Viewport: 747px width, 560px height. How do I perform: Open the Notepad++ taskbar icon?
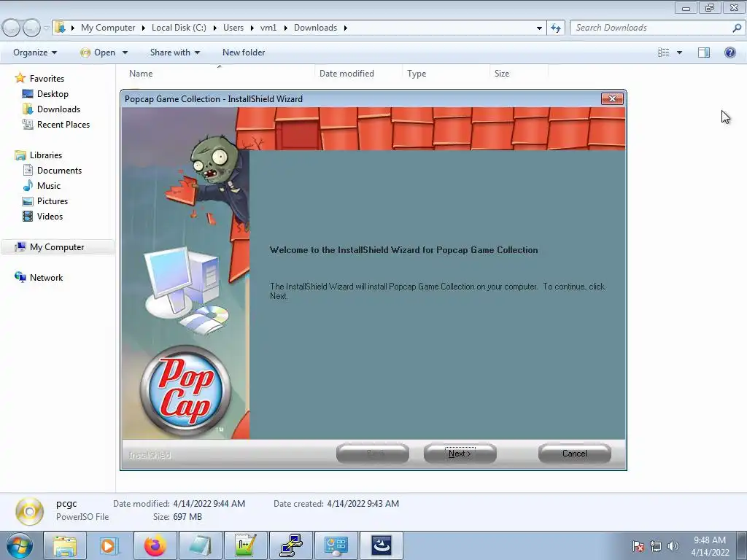(245, 545)
